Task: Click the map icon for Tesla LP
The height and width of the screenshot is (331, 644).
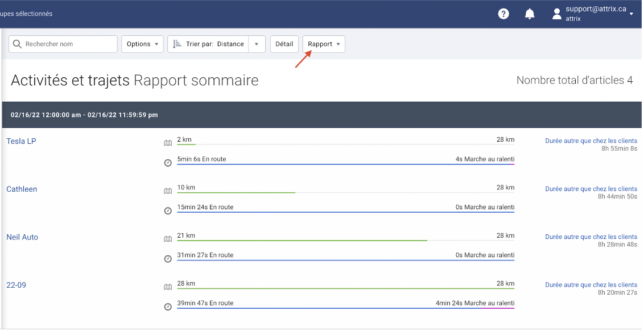Action: pos(168,143)
